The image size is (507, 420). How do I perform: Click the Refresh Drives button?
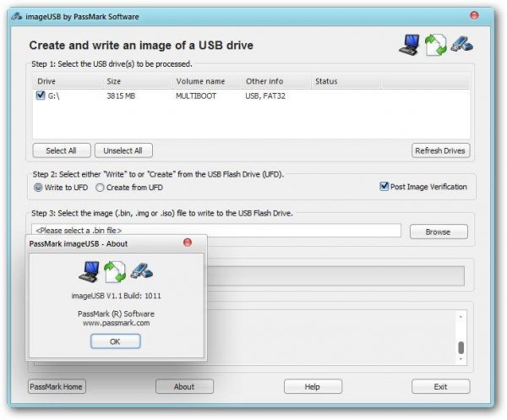click(440, 150)
